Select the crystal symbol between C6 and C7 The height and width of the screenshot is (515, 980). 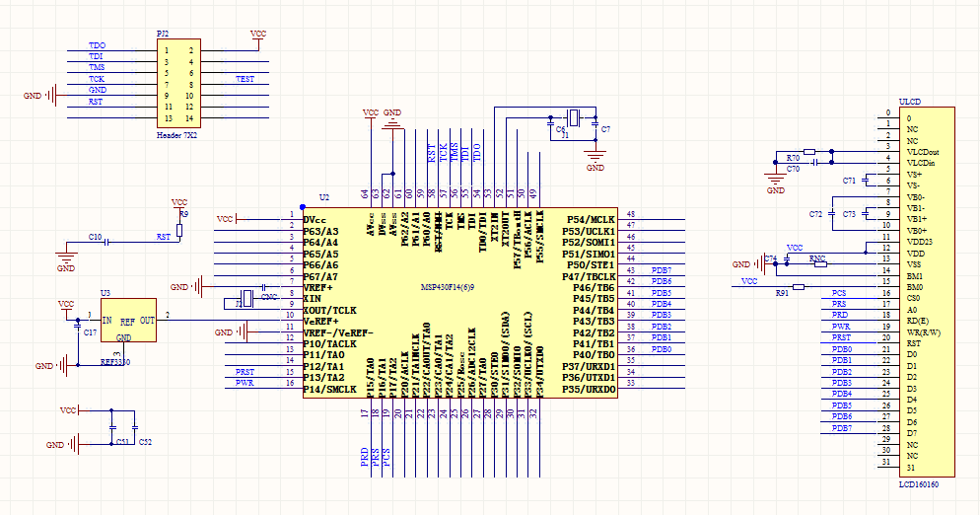[x=573, y=117]
